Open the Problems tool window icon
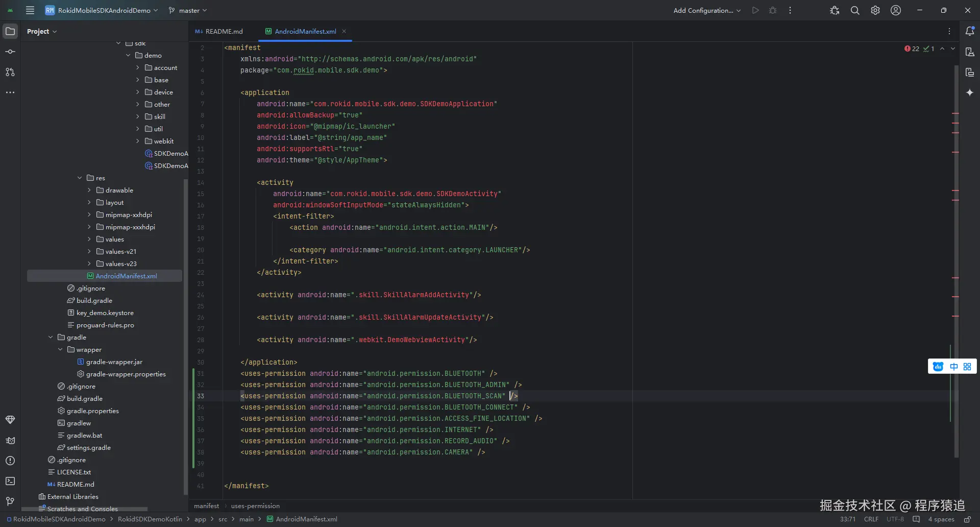Screen dimensions: 980x527 (x=10, y=461)
